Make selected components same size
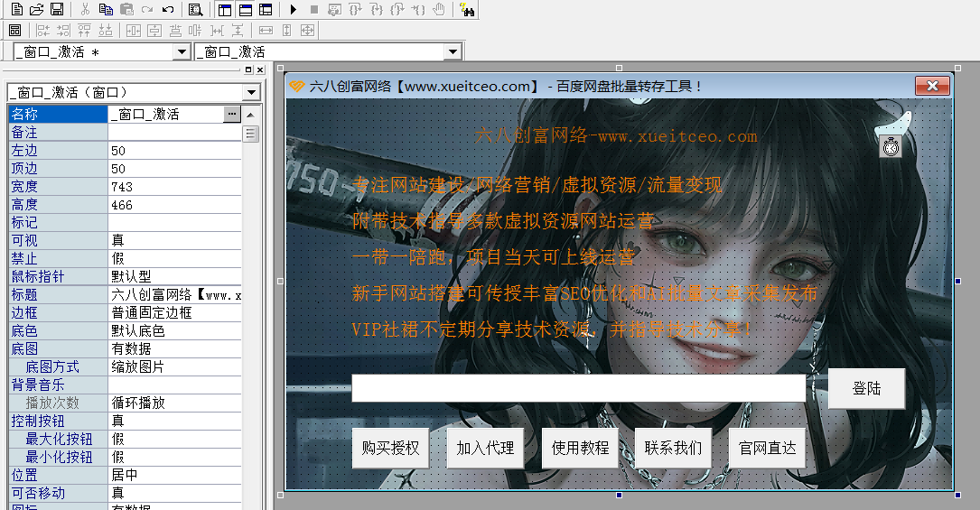980x510 pixels. coord(307,30)
